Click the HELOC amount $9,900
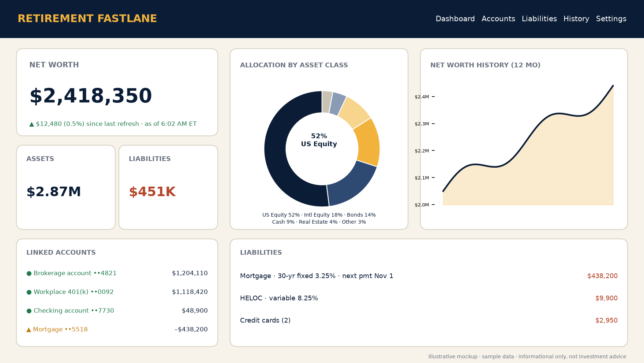 (x=606, y=298)
